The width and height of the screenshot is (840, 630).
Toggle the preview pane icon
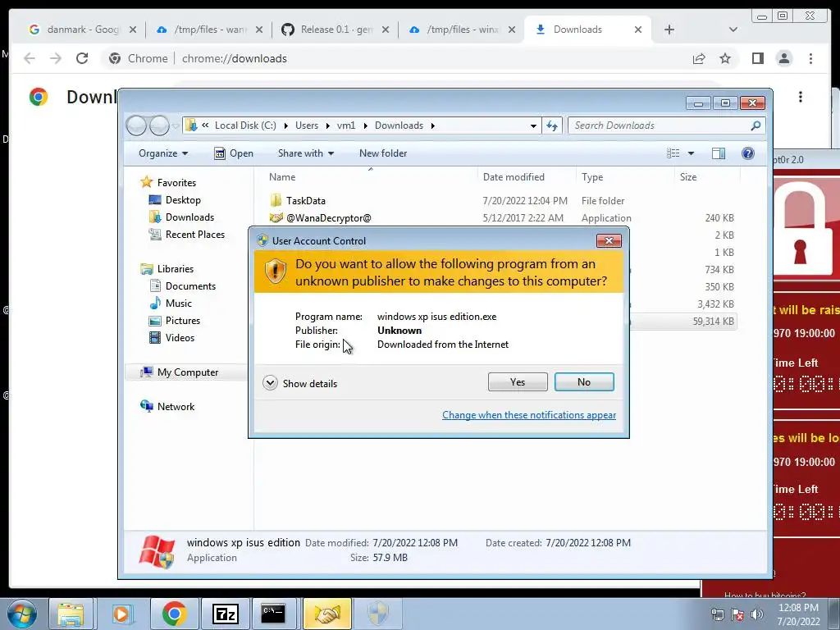tap(719, 153)
